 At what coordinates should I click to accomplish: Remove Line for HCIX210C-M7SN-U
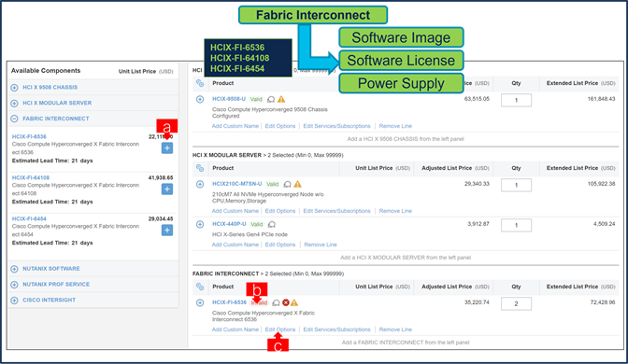click(x=395, y=211)
